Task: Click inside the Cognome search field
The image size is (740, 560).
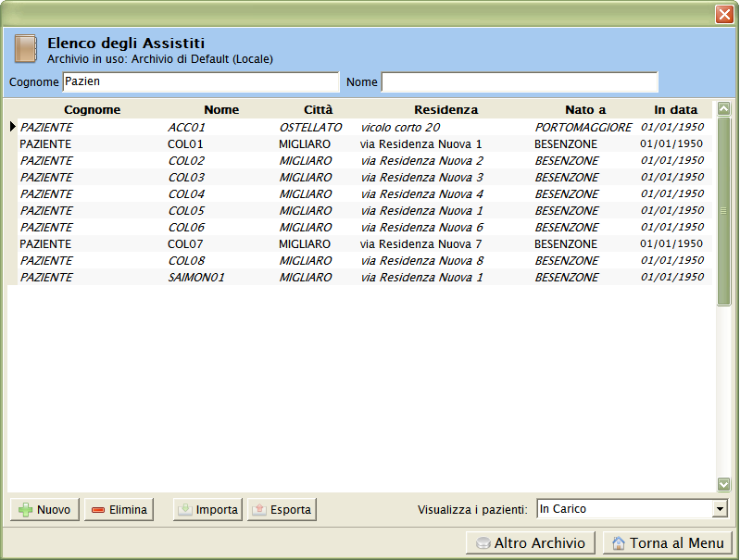Action: (200, 81)
